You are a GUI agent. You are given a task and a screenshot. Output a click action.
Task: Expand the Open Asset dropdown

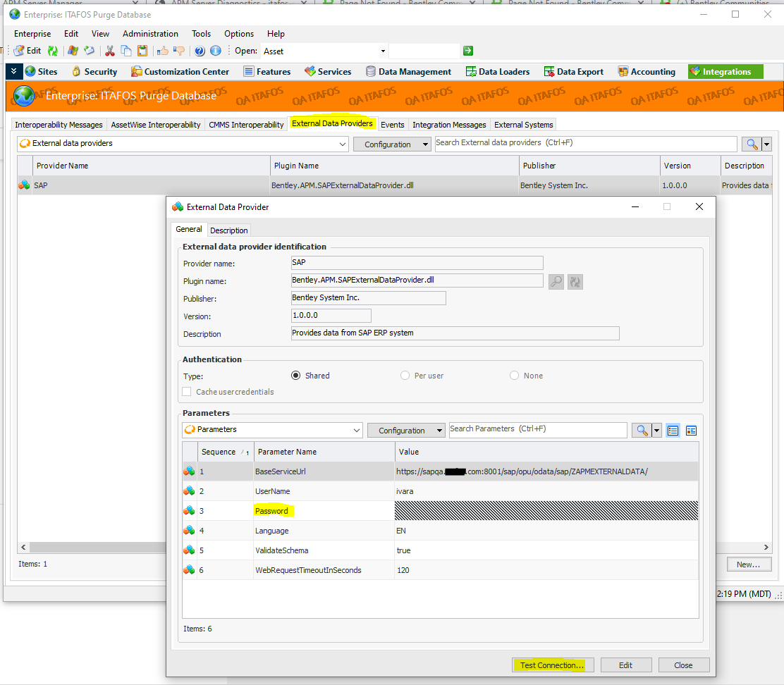pos(383,51)
